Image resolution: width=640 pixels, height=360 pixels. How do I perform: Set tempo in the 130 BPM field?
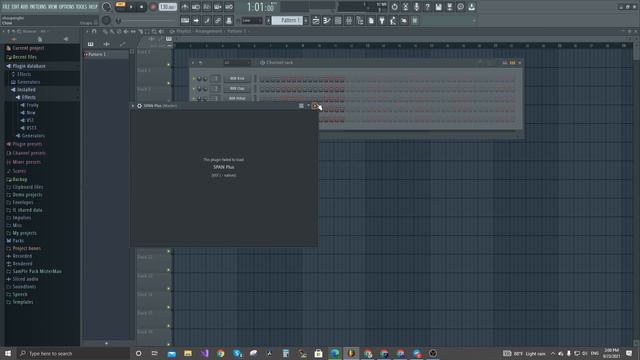click(167, 7)
